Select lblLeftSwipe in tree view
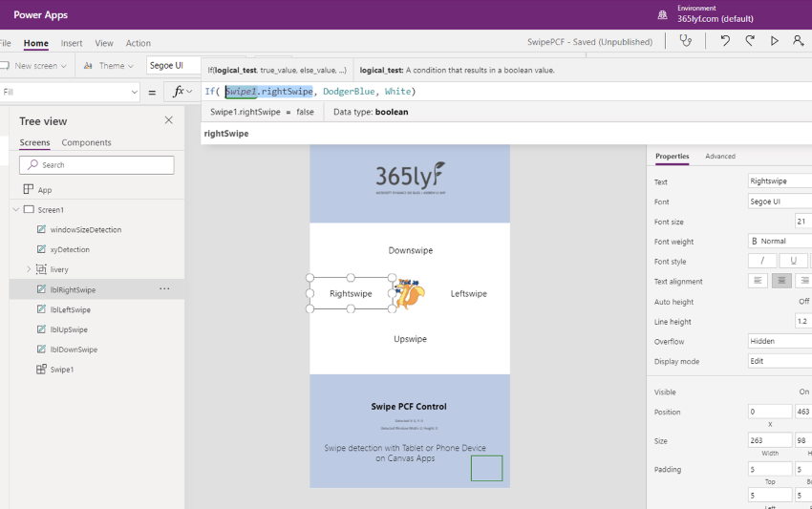 (70, 309)
